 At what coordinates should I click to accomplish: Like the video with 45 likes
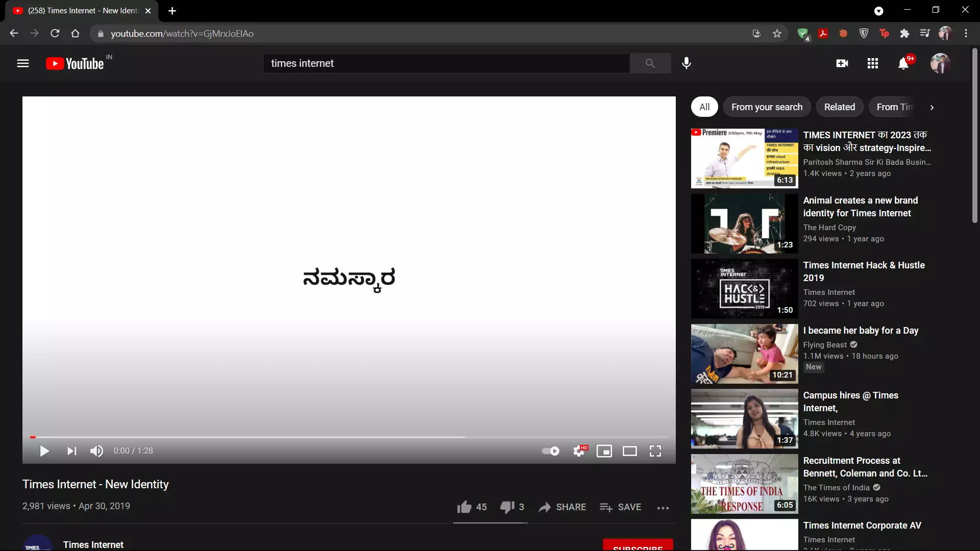coord(472,507)
